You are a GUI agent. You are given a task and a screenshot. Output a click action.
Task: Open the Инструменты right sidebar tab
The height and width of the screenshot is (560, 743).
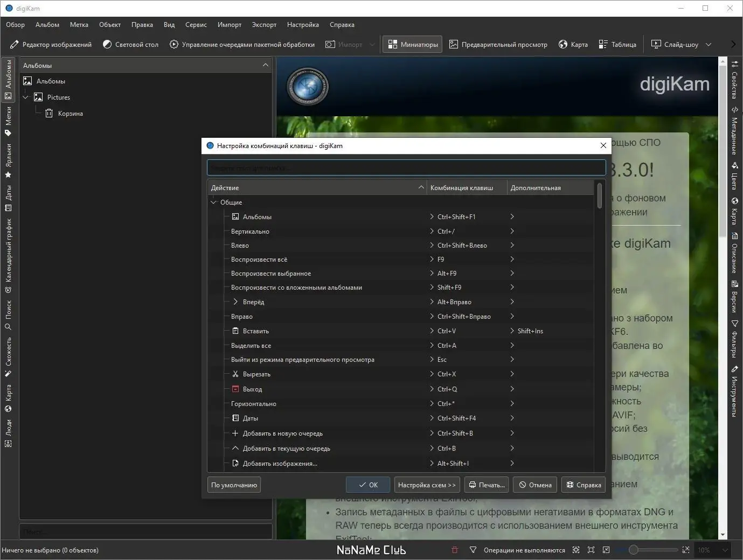pyautogui.click(x=734, y=391)
